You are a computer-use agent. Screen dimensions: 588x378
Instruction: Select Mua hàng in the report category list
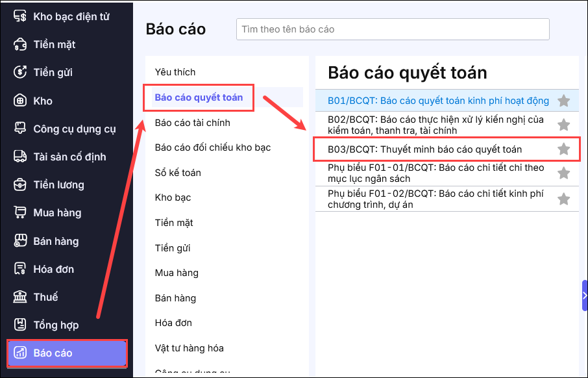click(x=177, y=273)
